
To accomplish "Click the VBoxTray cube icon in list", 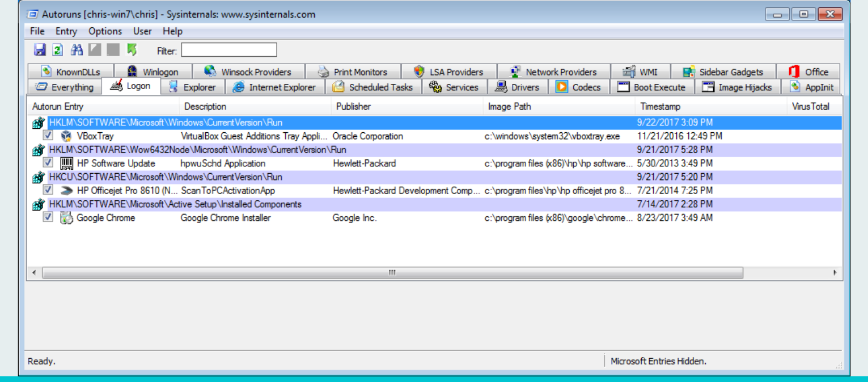I will 66,136.
